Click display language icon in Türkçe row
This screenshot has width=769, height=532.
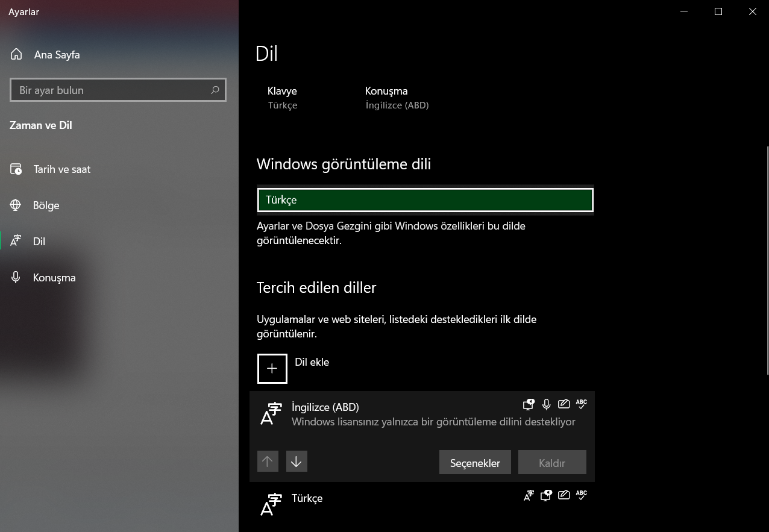tap(529, 495)
